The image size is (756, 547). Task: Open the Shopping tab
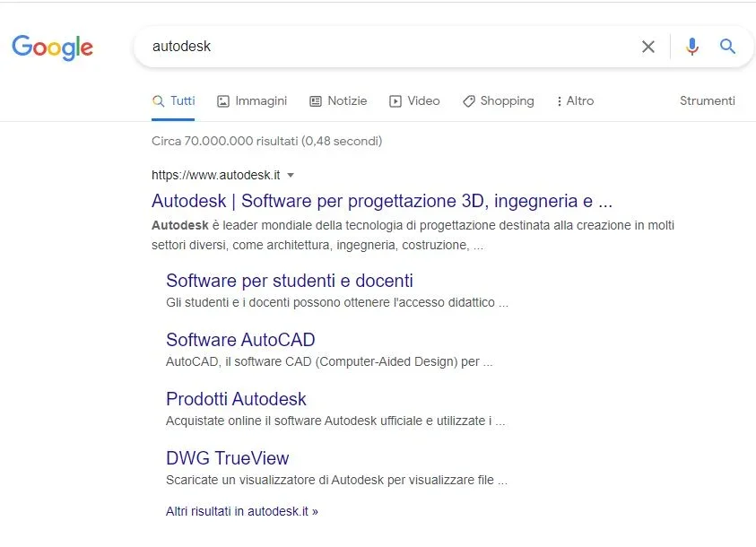(x=499, y=101)
